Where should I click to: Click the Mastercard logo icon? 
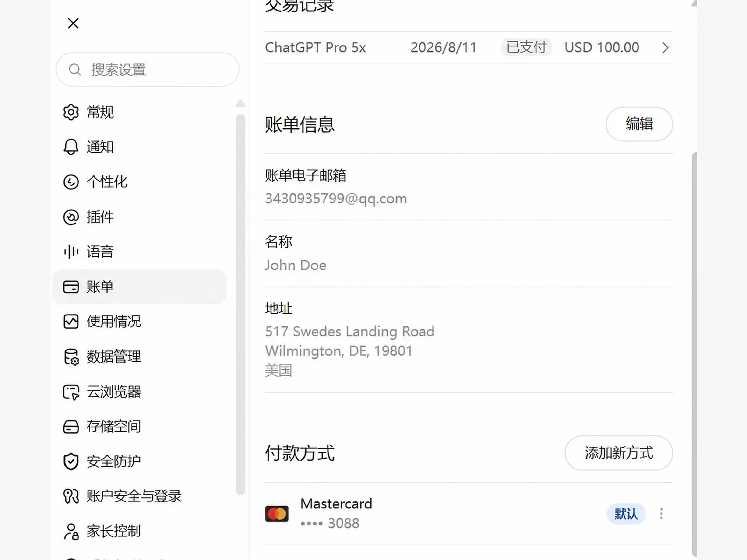(x=277, y=514)
